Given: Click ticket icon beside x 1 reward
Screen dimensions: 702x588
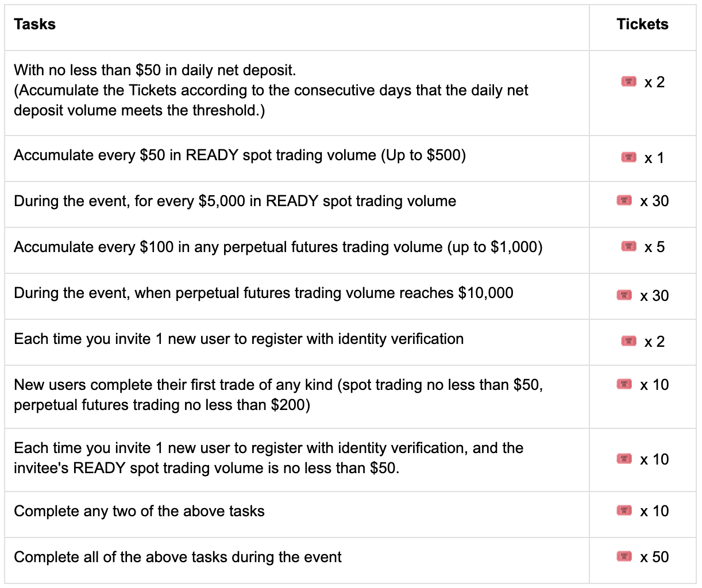Looking at the screenshot, I should [628, 157].
